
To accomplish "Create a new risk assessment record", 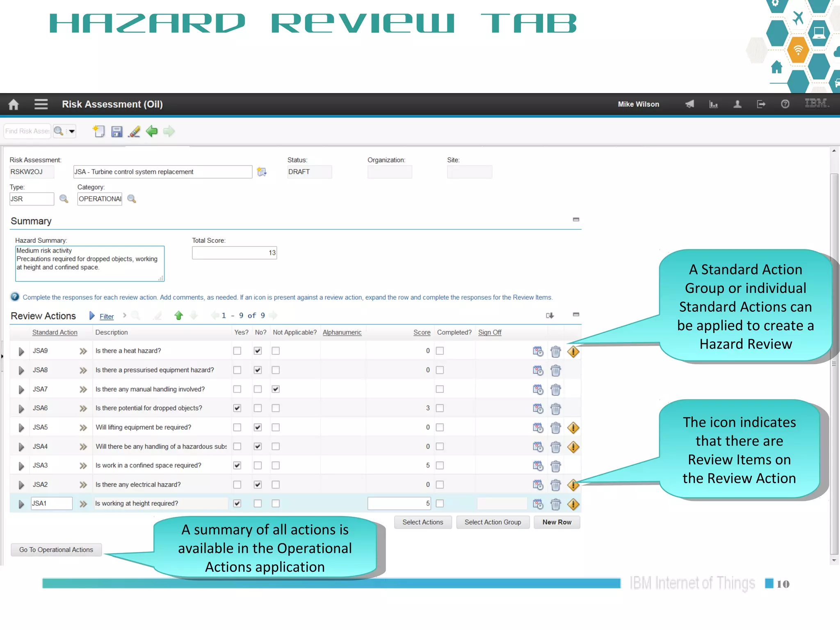I will pyautogui.click(x=99, y=131).
